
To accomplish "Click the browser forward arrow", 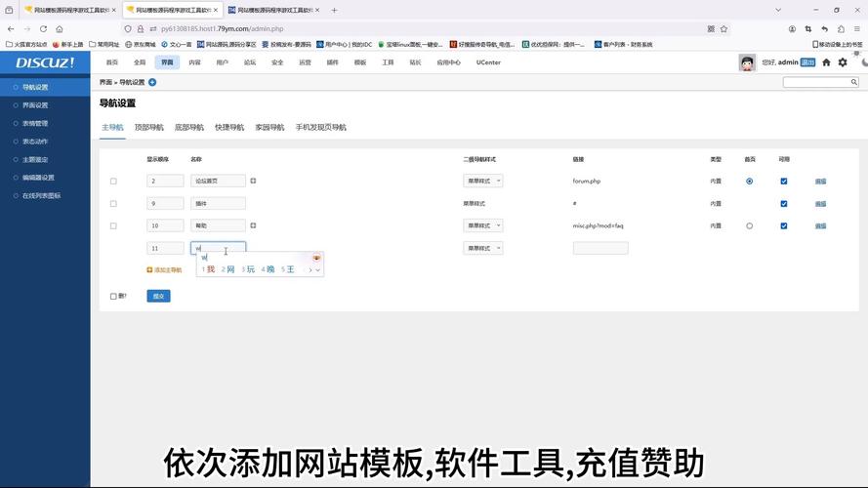I will 27,28.
